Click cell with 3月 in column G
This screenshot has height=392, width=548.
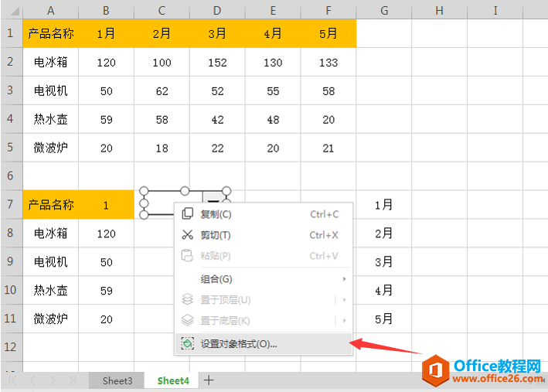coord(383,262)
